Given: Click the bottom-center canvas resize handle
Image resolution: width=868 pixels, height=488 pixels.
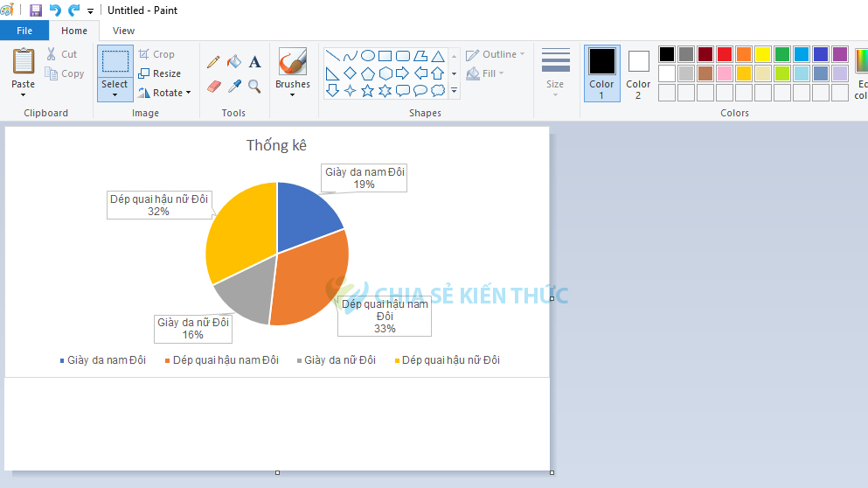Looking at the screenshot, I should pyautogui.click(x=277, y=472).
